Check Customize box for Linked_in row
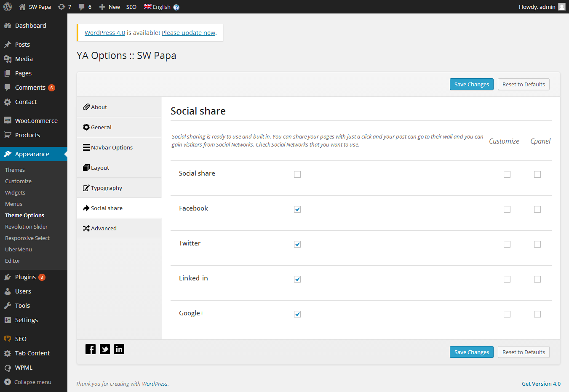This screenshot has width=569, height=392. [507, 279]
